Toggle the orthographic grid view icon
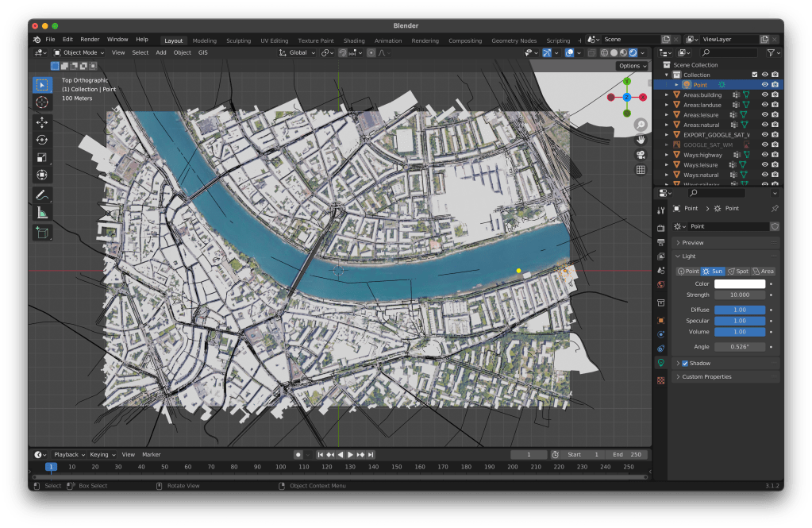The image size is (812, 528). pyautogui.click(x=640, y=170)
